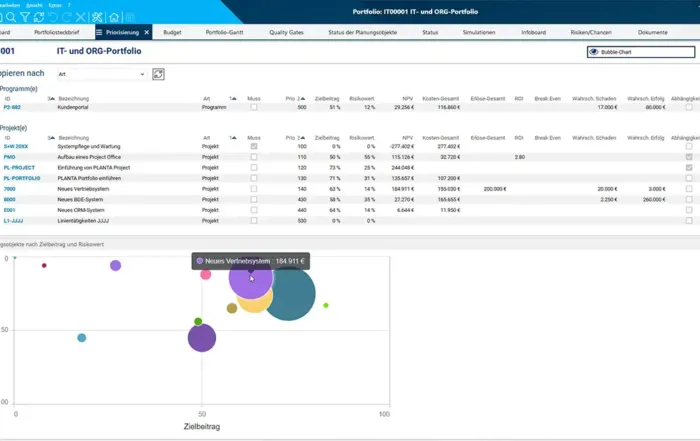Toggle Muss checkbox for Systempflege und Wartung
The width and height of the screenshot is (700, 441).
tap(254, 146)
